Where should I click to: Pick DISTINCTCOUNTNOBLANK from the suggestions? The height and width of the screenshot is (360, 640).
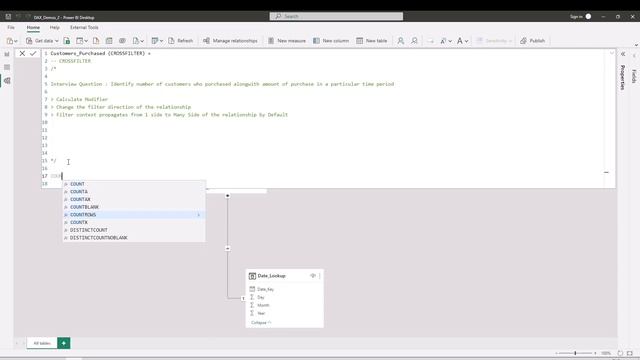tap(134, 238)
